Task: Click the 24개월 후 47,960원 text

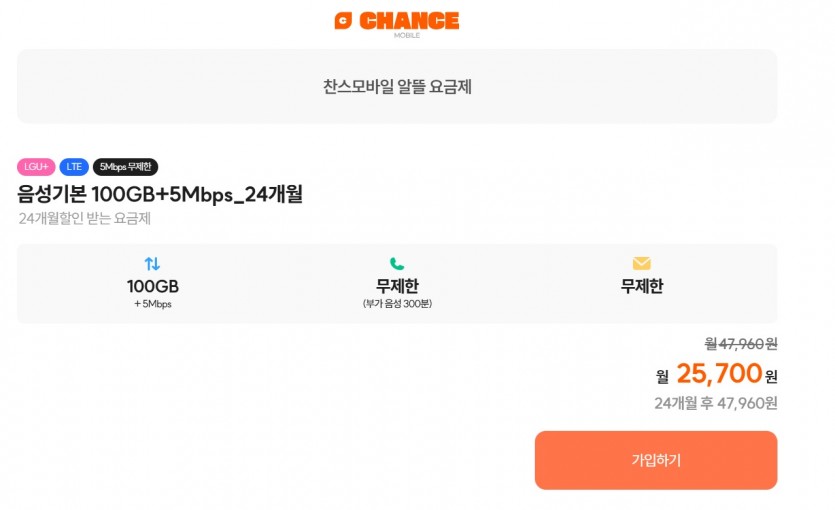Action: (715, 403)
